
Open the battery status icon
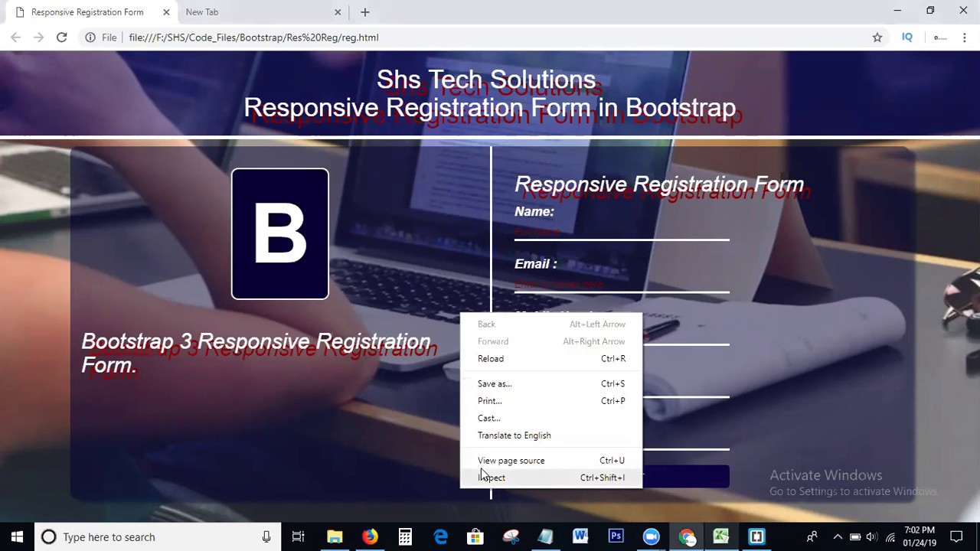point(855,536)
